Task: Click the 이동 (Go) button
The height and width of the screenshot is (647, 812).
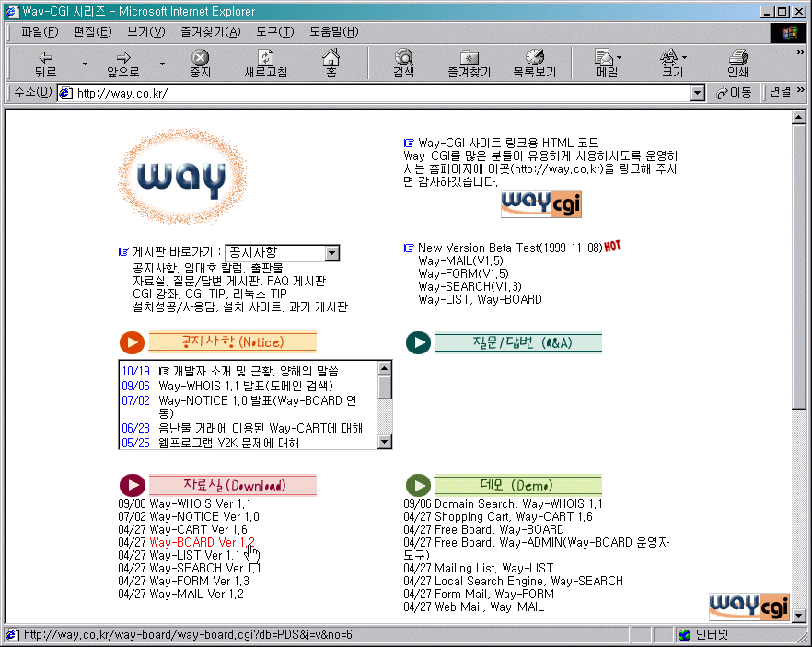Action: 734,93
